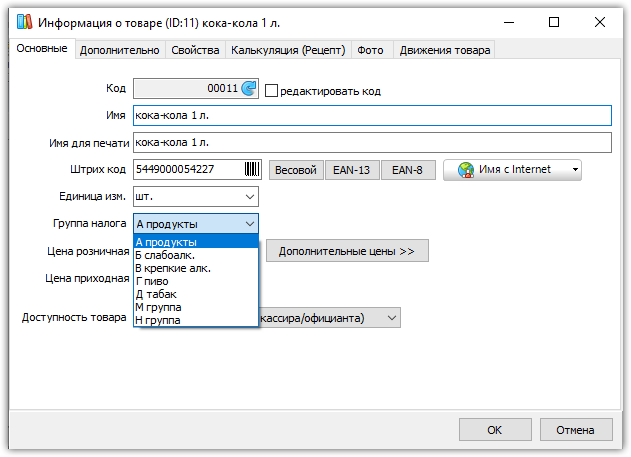Open the Калькуляция (Рецепт) tab
The height and width of the screenshot is (457, 631).
288,50
